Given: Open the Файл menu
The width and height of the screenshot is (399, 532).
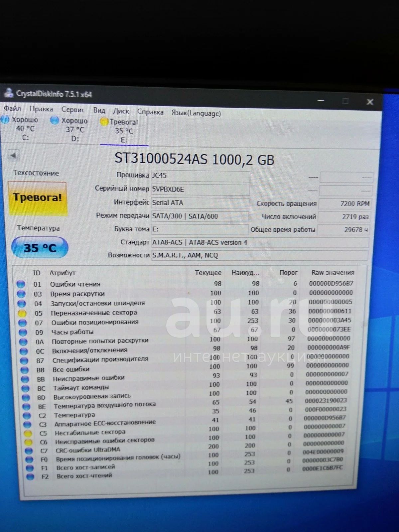Looking at the screenshot, I should point(12,108).
